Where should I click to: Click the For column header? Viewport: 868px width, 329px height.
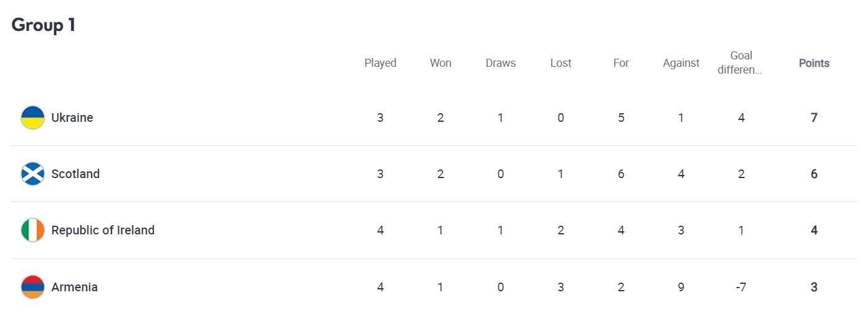coord(621,63)
